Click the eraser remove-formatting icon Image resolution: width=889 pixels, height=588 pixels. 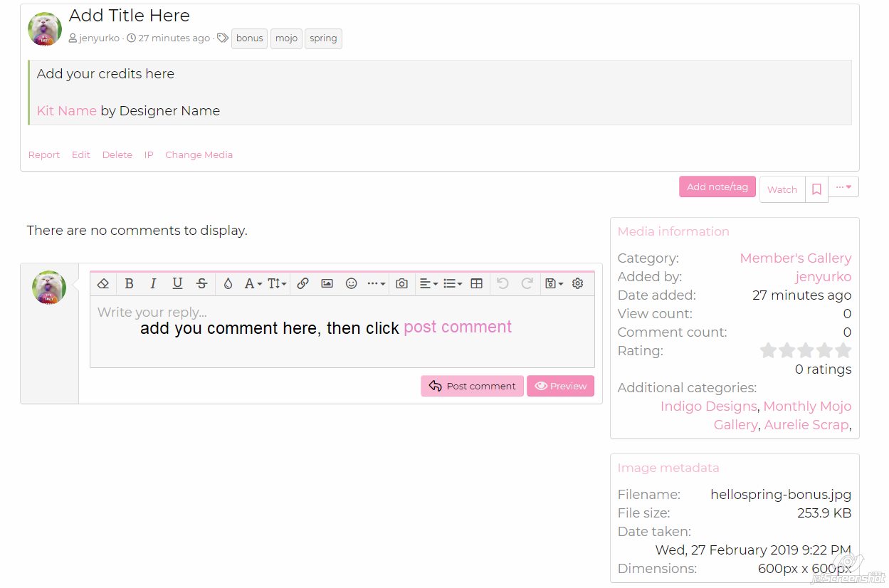[103, 283]
